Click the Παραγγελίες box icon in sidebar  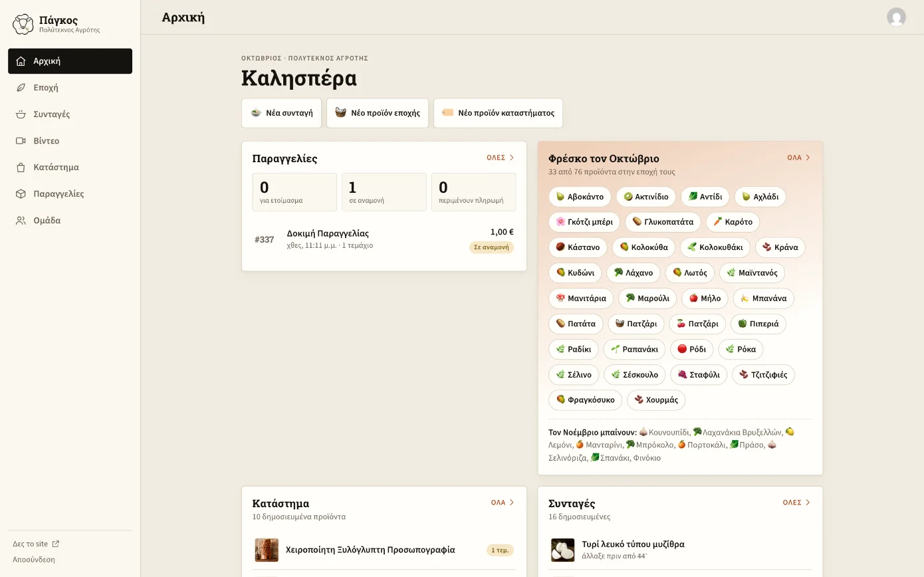[x=21, y=194]
